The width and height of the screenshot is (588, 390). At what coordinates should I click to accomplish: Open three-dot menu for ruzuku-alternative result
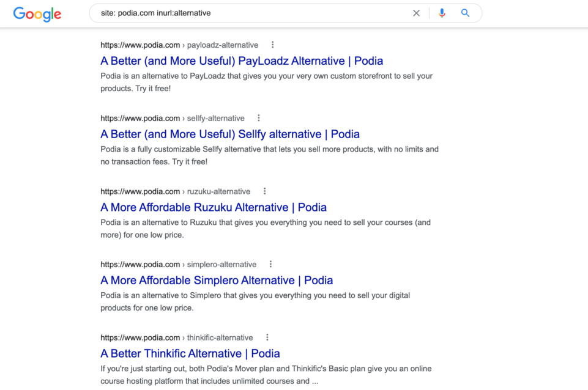click(265, 191)
